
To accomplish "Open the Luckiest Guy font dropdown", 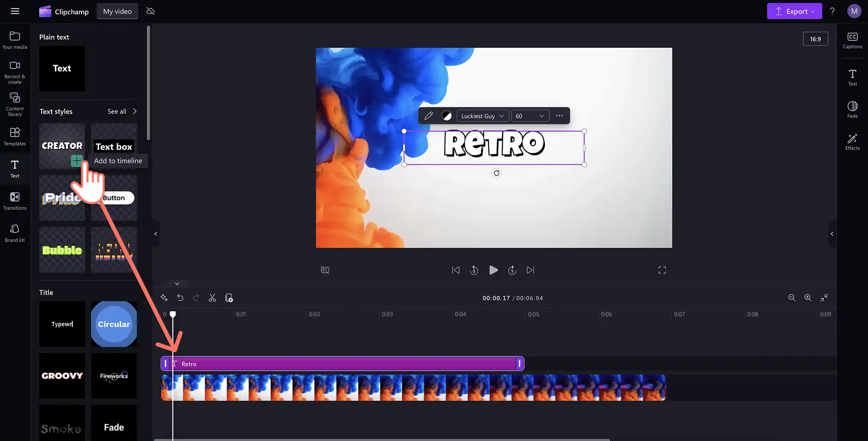I will click(483, 116).
